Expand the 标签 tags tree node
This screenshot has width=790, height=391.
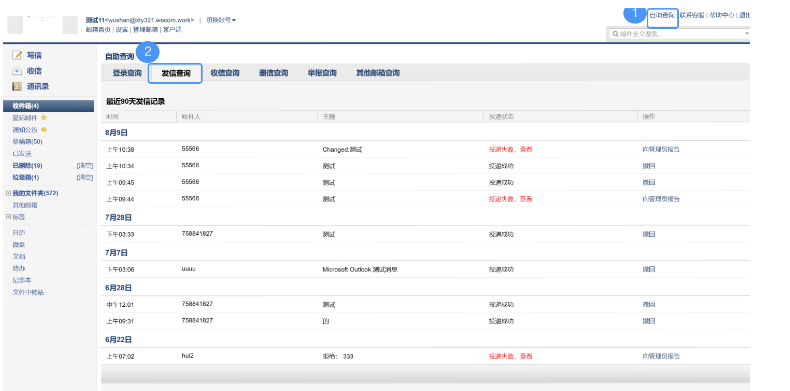tap(8, 217)
